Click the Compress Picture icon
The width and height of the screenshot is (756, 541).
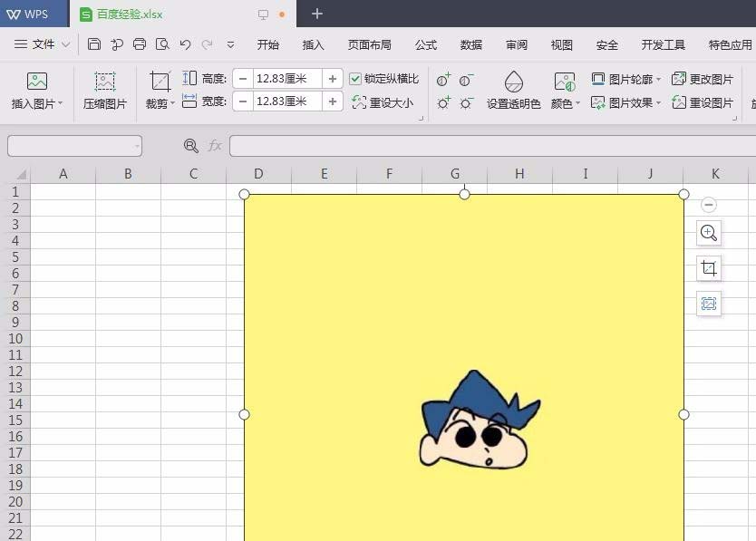[104, 81]
